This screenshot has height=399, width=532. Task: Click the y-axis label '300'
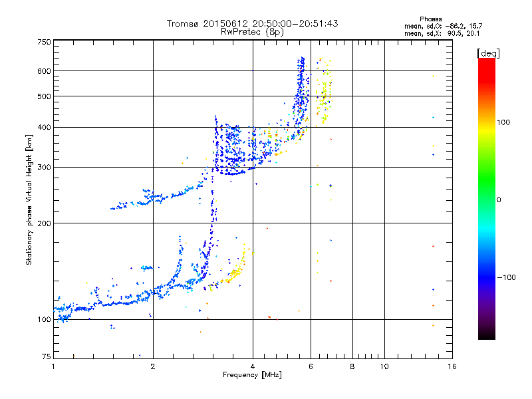pyautogui.click(x=44, y=168)
